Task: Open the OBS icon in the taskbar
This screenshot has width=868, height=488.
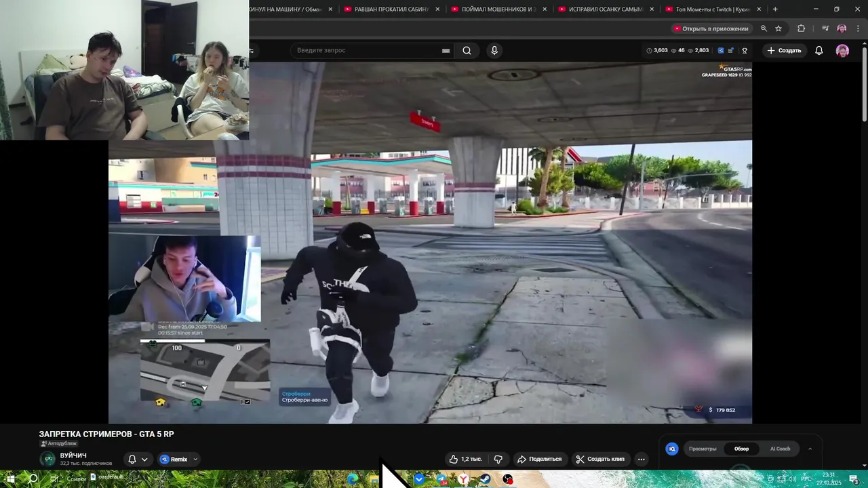Action: (508, 479)
